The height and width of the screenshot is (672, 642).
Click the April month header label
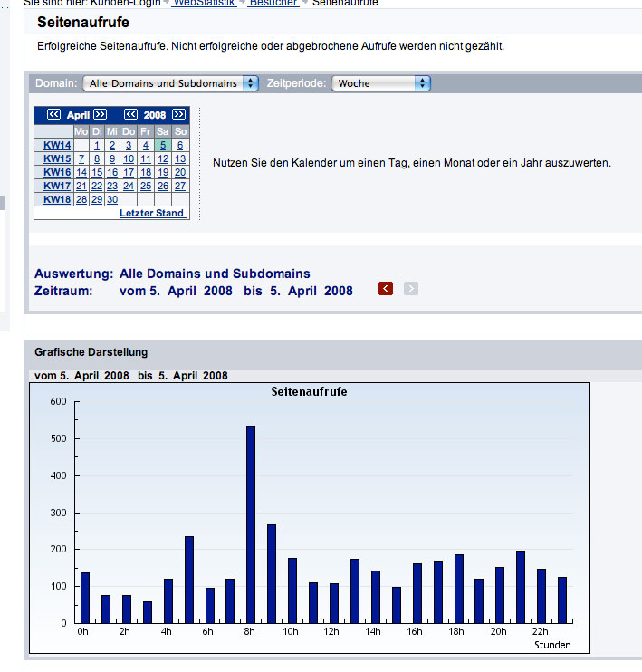(x=77, y=115)
